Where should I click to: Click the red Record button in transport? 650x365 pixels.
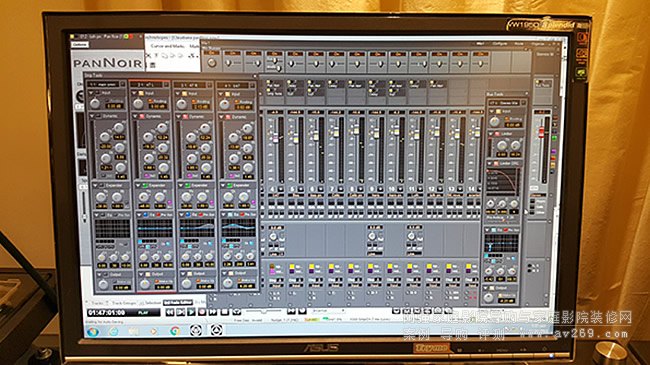202,312
